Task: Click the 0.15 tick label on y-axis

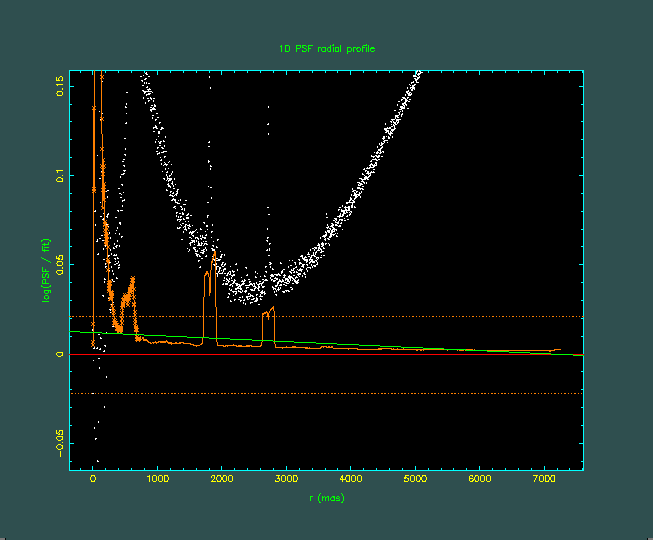Action: coord(61,86)
